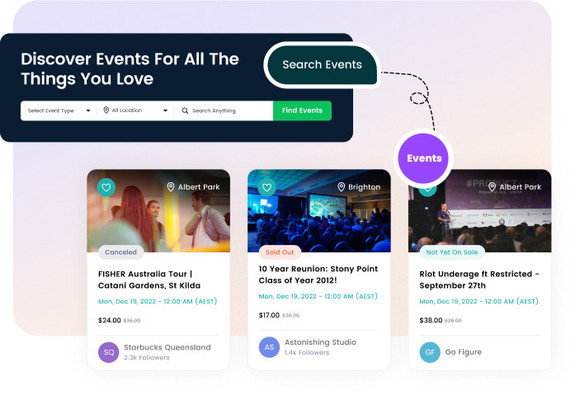The height and width of the screenshot is (400, 580).
Task: Click the location pin on FISHER card
Action: (x=171, y=187)
